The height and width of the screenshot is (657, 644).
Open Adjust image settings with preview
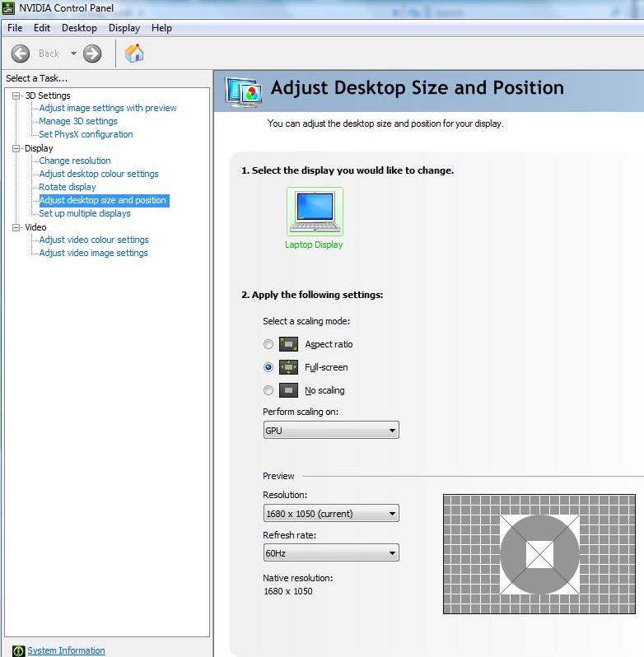coord(108,108)
